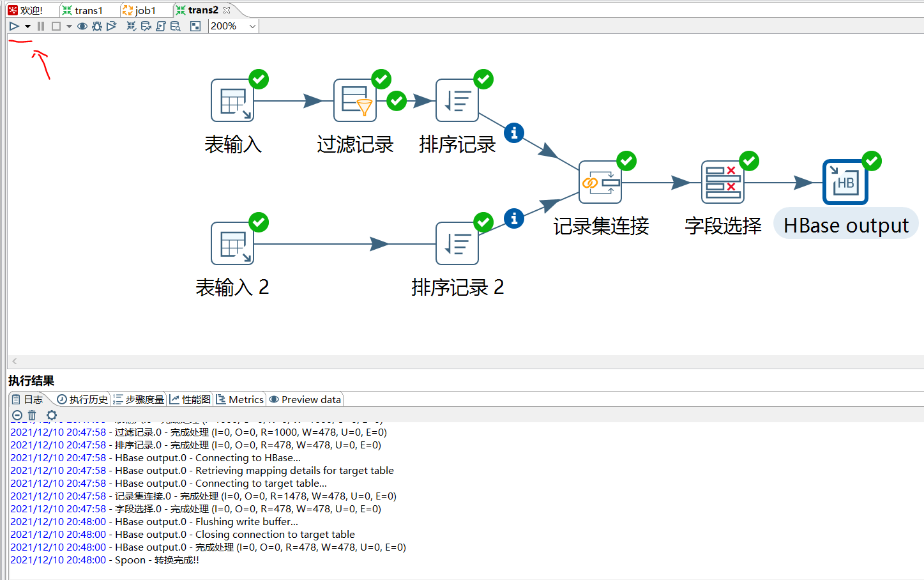Click log line 'Flushing write buffer...'

click(154, 521)
